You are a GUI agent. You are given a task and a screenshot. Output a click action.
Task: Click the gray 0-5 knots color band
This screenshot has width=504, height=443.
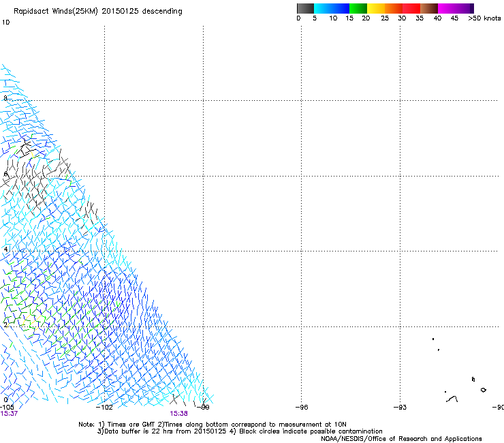pyautogui.click(x=305, y=8)
